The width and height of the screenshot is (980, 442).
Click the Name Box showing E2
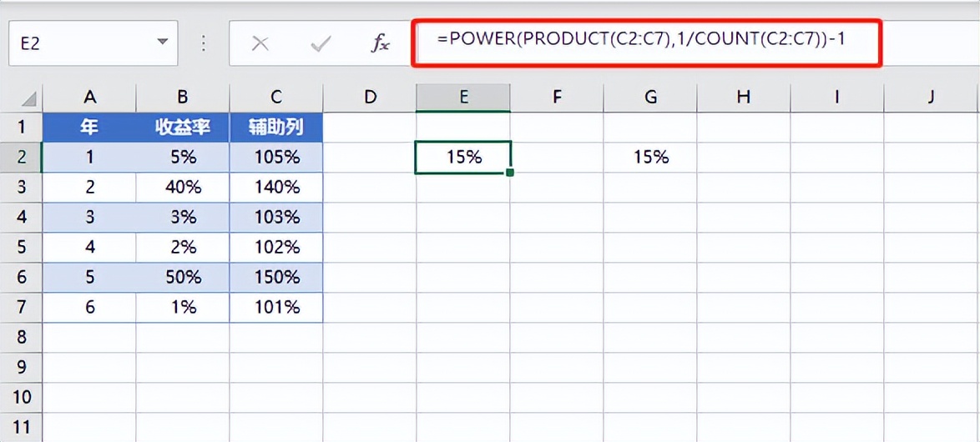(x=93, y=43)
